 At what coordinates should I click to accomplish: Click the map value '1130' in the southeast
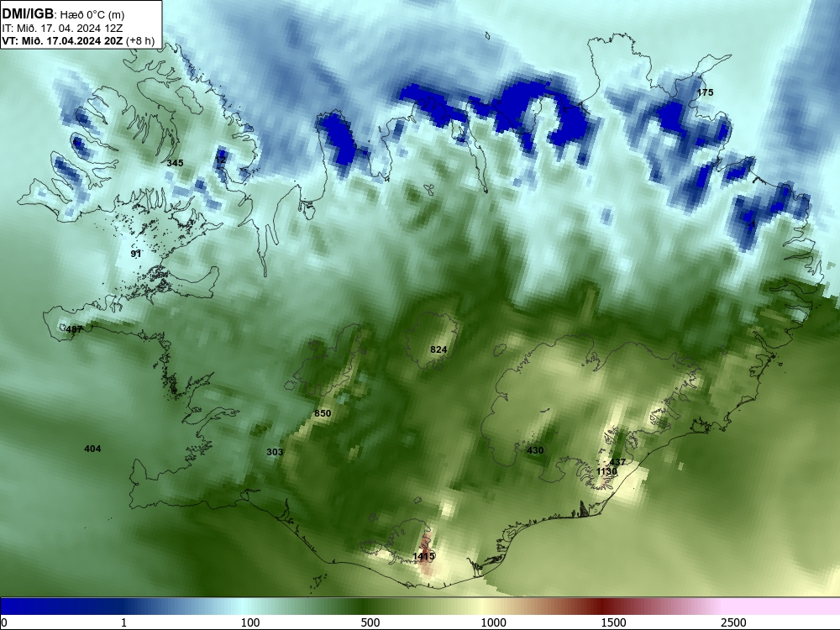coord(606,471)
